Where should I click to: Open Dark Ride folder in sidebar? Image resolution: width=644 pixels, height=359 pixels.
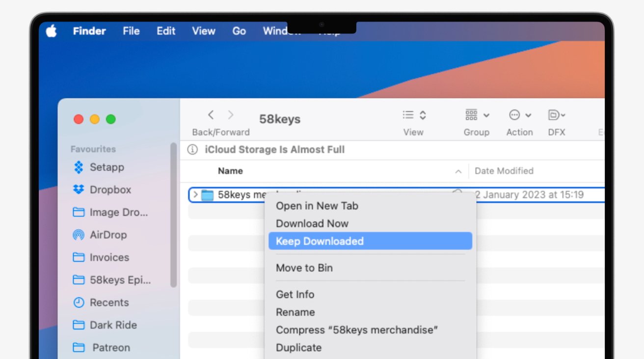pos(105,325)
